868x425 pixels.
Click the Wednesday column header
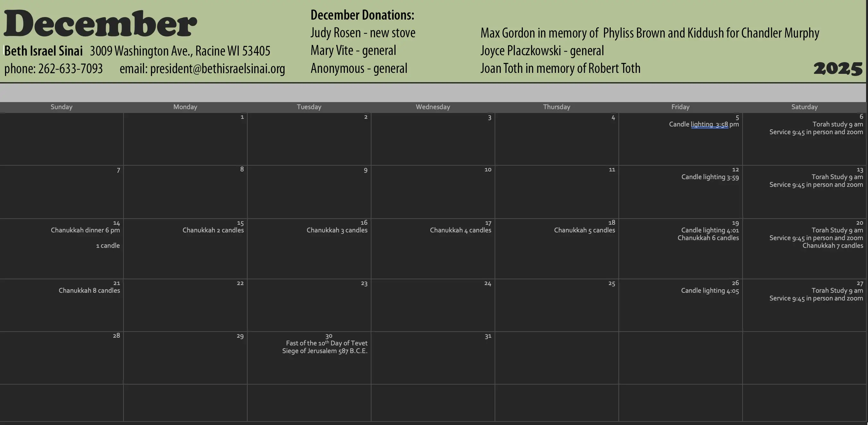[x=433, y=107]
